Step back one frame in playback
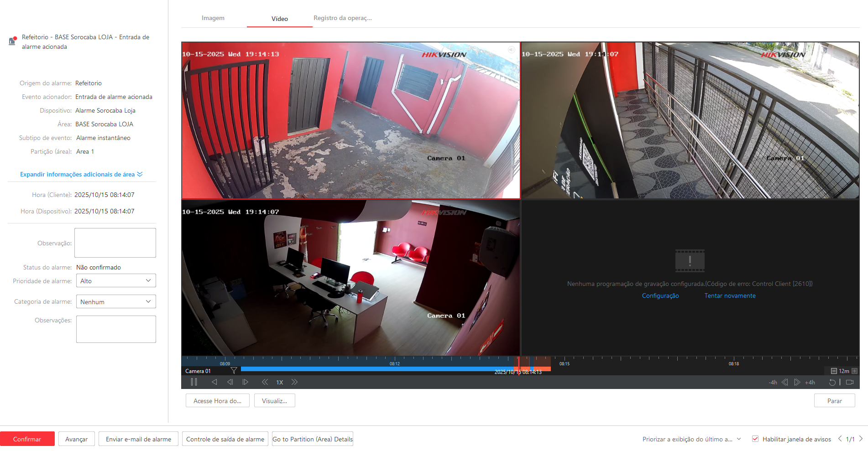 pos(230,382)
